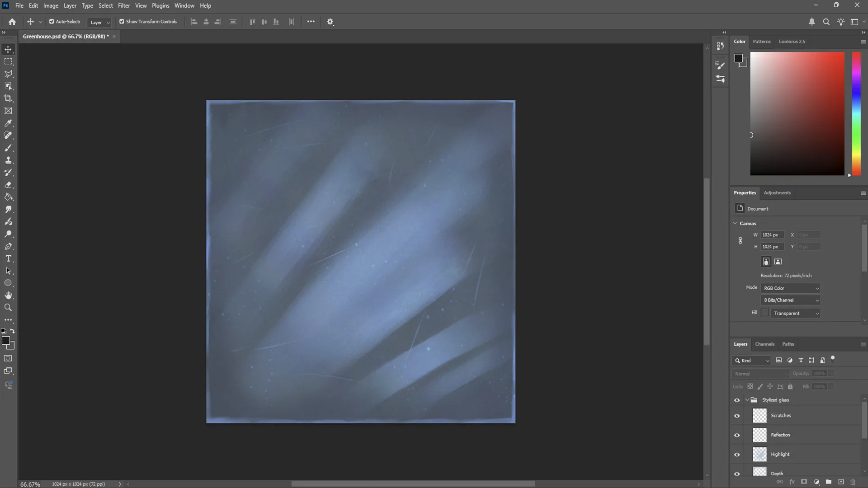Select the Smudge tool
This screenshot has height=488, width=868.
[x=8, y=209]
